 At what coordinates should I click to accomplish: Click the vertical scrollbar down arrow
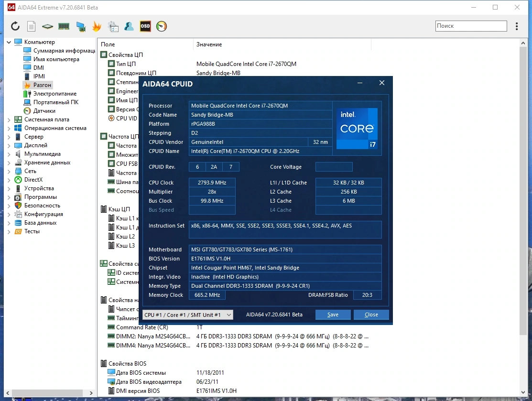(523, 392)
